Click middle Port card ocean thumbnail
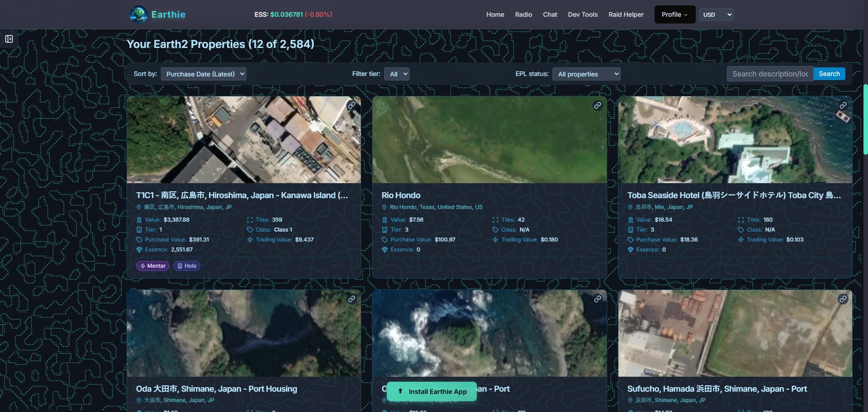 [x=490, y=333]
